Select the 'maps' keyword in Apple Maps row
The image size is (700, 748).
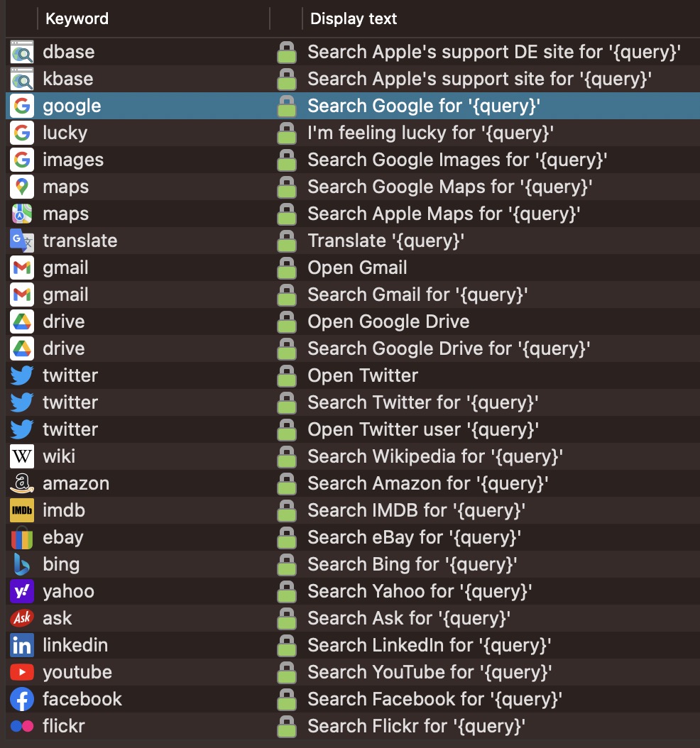pyautogui.click(x=66, y=214)
